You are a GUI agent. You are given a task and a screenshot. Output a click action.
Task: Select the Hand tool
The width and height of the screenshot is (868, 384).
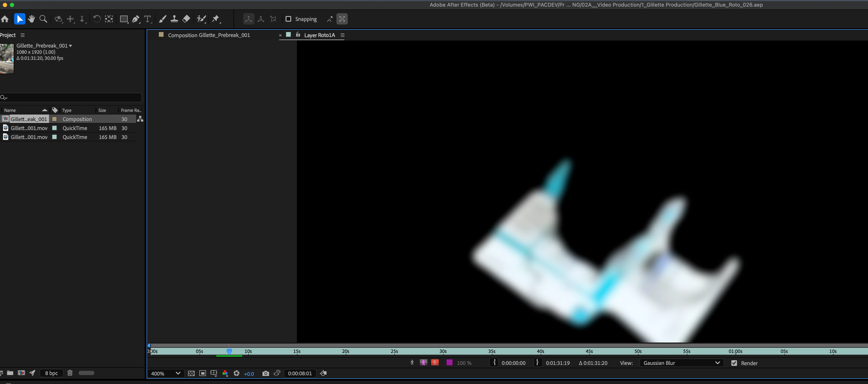(31, 19)
